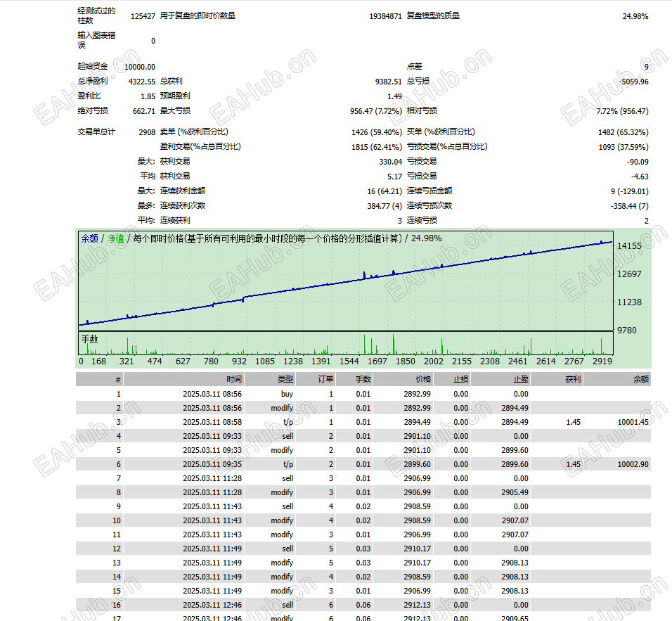Click the take-profit 2894.49 in row 2
672x621 pixels.
(515, 408)
